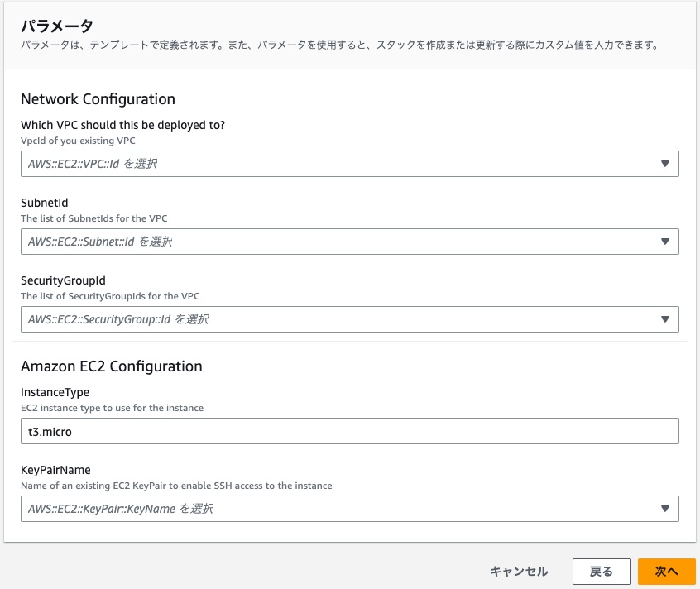Click the KeyPairName dropdown arrow icon

click(x=667, y=508)
